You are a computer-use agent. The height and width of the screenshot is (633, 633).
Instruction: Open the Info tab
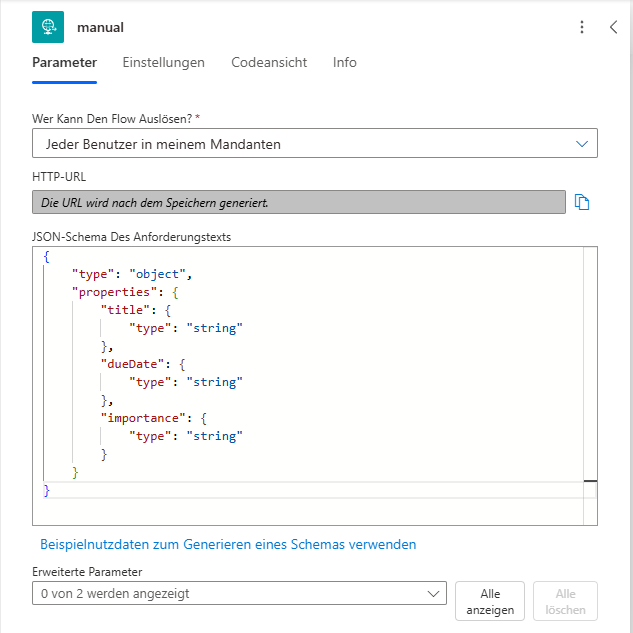coord(344,62)
